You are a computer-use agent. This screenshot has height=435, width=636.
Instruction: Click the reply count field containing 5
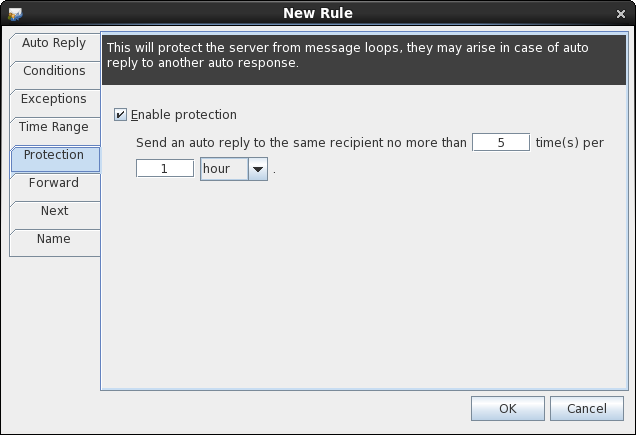pyautogui.click(x=500, y=143)
